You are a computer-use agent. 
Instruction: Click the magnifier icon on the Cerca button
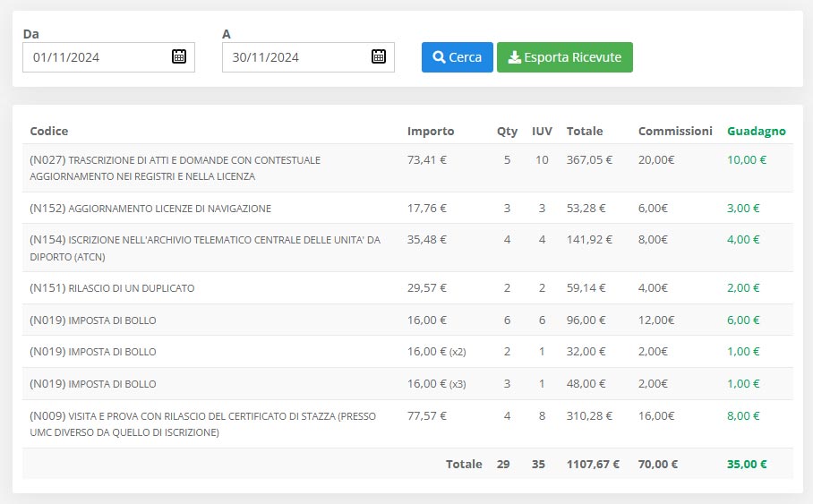click(x=439, y=57)
